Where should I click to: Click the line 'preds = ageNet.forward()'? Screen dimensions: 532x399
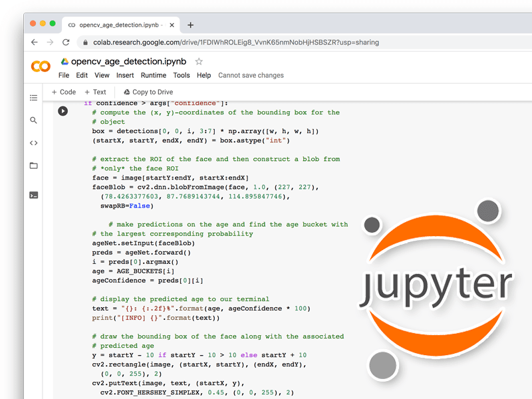tap(142, 253)
